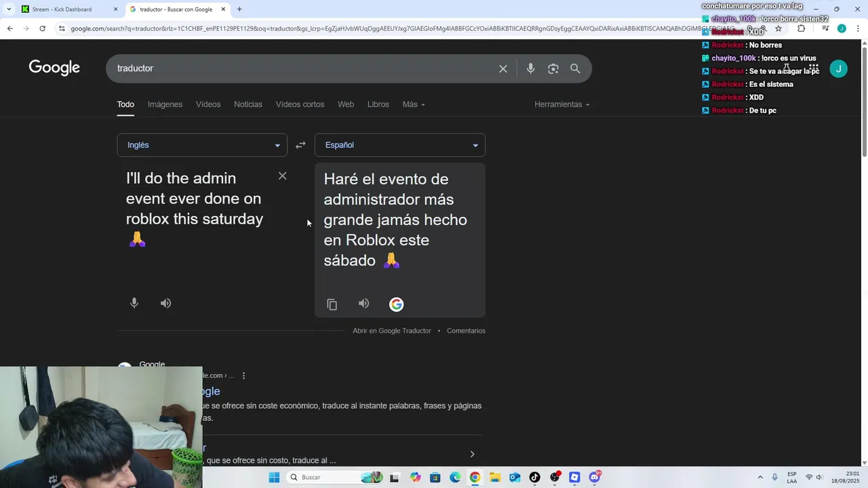Clear the English source text
The image size is (868, 488).
coord(283,176)
